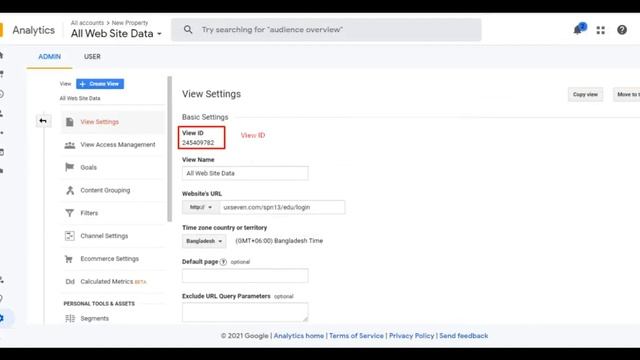Image resolution: width=640 pixels, height=360 pixels.
Task: Click the Channel Settings icon
Action: [70, 236]
